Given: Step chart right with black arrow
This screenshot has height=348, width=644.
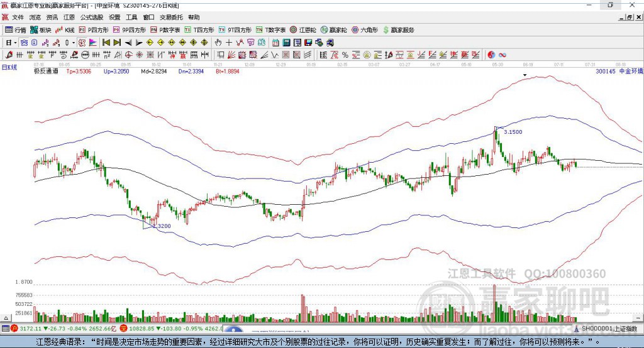Looking at the screenshot, I should click(x=139, y=43).
